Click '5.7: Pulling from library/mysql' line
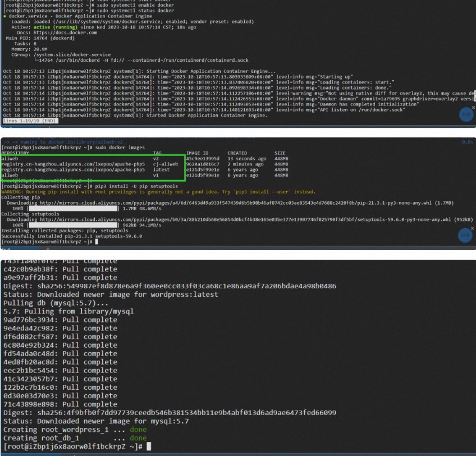Screen dimensions: 476x456 pos(68,312)
